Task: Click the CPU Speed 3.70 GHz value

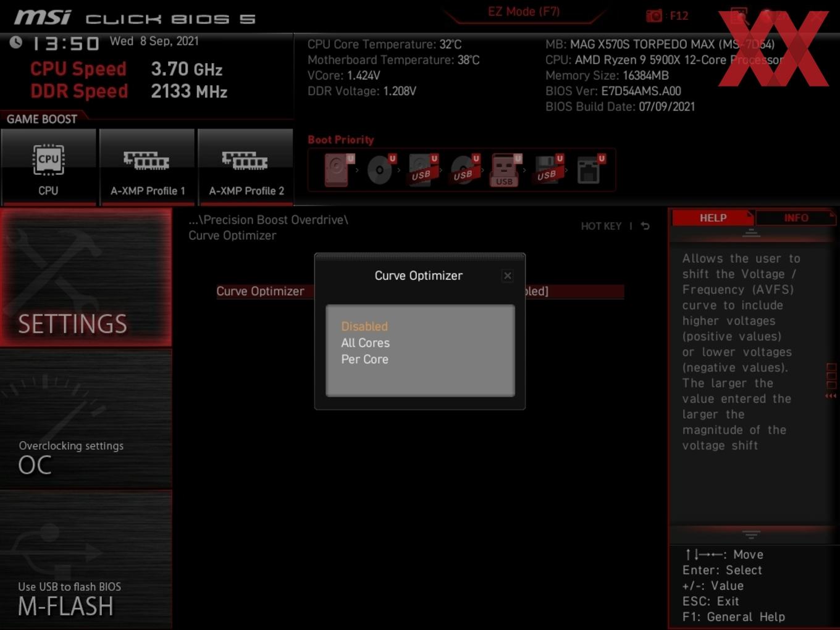Action: point(187,69)
